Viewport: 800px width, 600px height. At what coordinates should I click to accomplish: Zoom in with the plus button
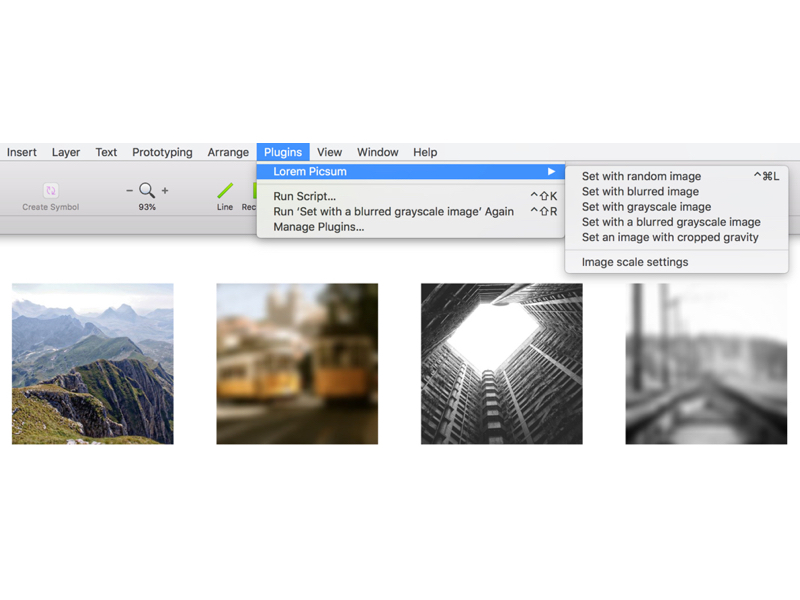click(x=165, y=191)
